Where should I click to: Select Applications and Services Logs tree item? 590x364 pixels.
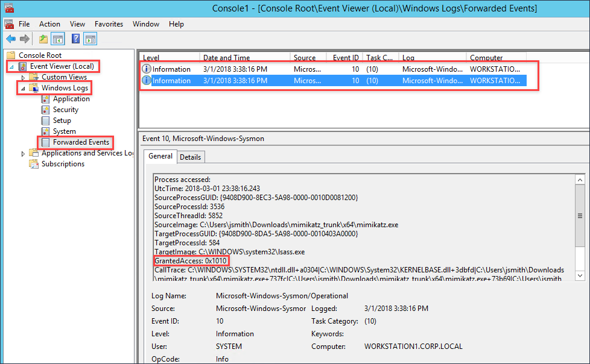pos(87,153)
